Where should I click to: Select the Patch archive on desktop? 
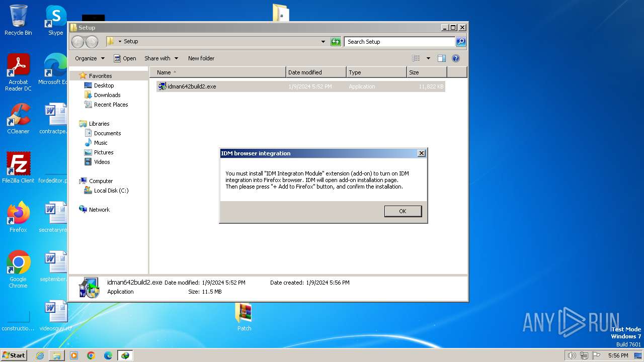click(244, 317)
